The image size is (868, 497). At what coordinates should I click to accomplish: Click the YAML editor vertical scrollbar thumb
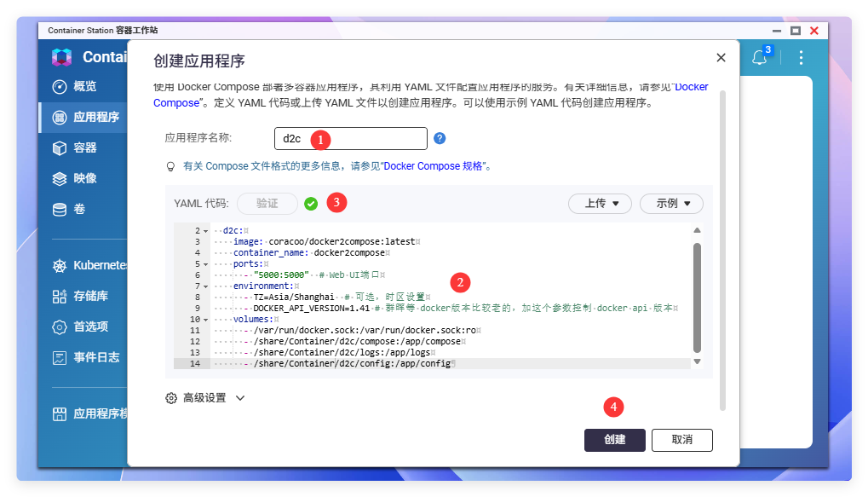tap(697, 297)
